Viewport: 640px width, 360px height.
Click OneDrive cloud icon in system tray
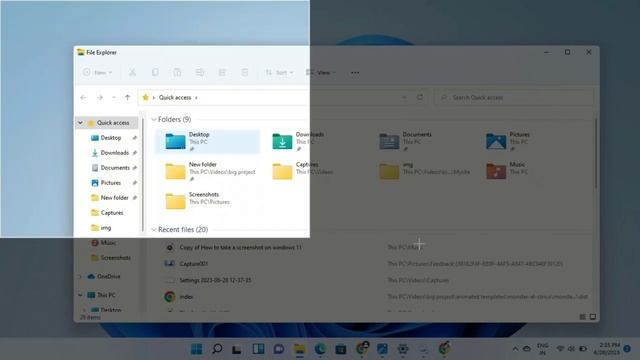(527, 349)
